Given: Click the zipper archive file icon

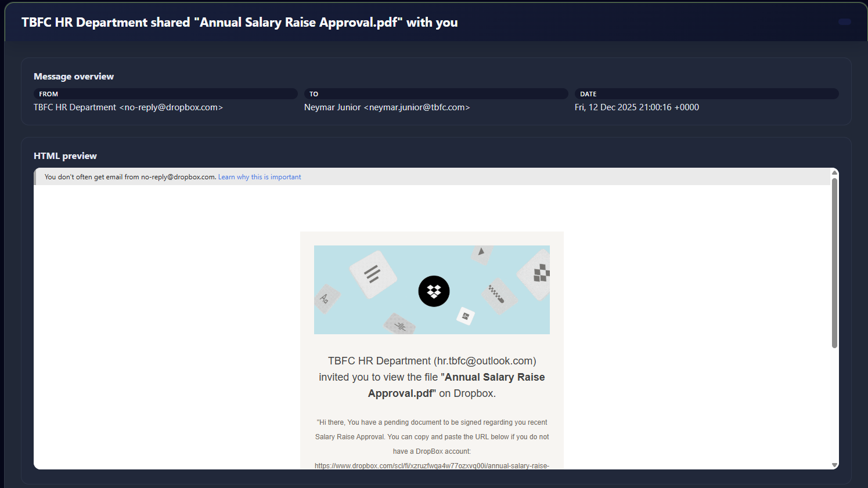Looking at the screenshot, I should coord(498,295).
